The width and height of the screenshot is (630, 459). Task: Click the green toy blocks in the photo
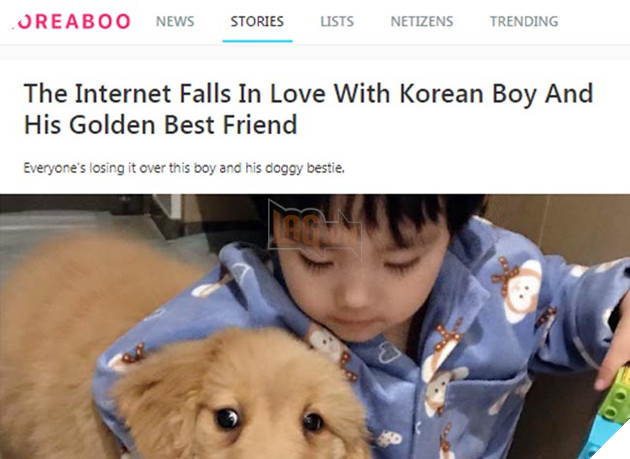(x=615, y=396)
